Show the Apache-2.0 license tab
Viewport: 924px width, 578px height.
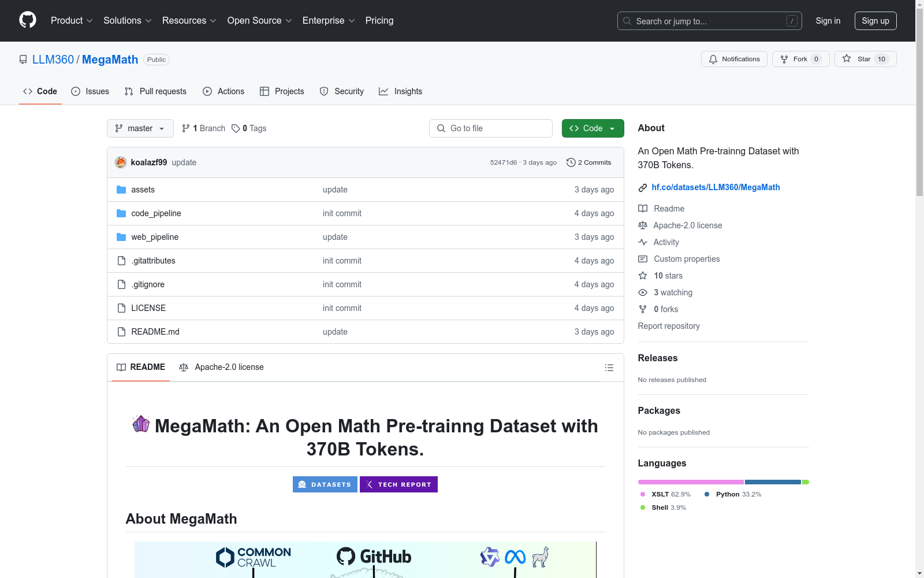221,367
